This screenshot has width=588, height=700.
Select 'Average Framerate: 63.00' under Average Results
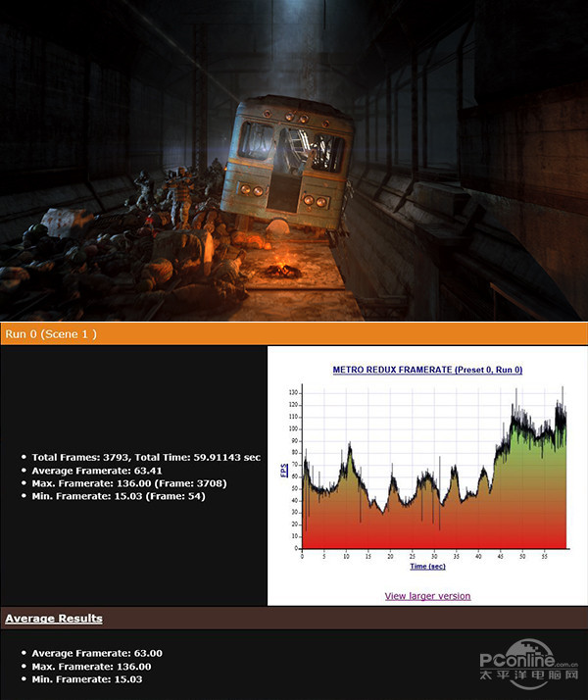(x=97, y=653)
